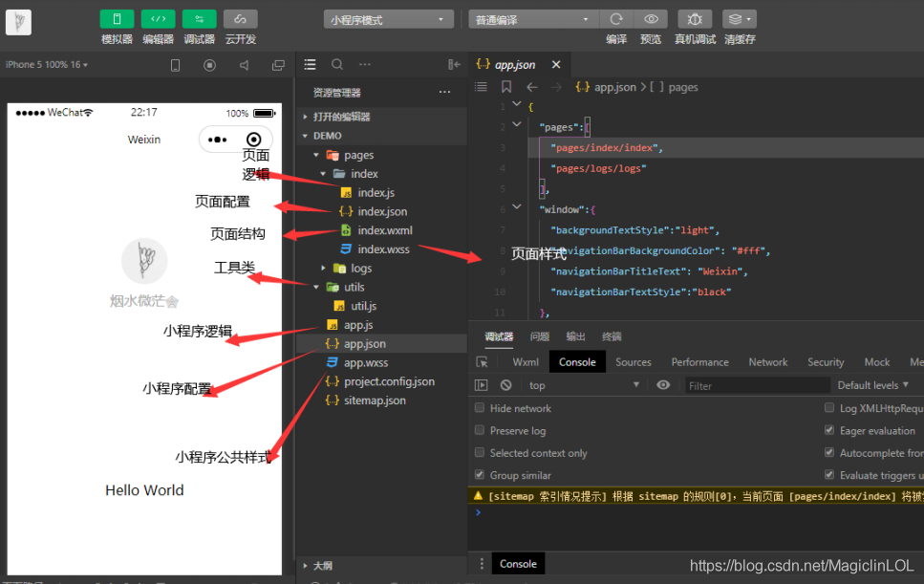Click the 调试器 (Debugger) toolbar icon
The image size is (924, 584).
(199, 18)
